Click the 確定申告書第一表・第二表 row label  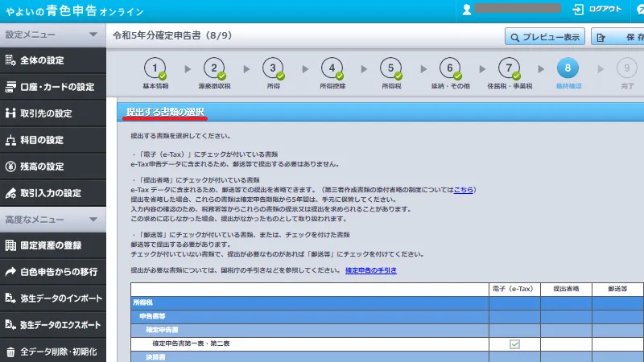[x=191, y=343]
